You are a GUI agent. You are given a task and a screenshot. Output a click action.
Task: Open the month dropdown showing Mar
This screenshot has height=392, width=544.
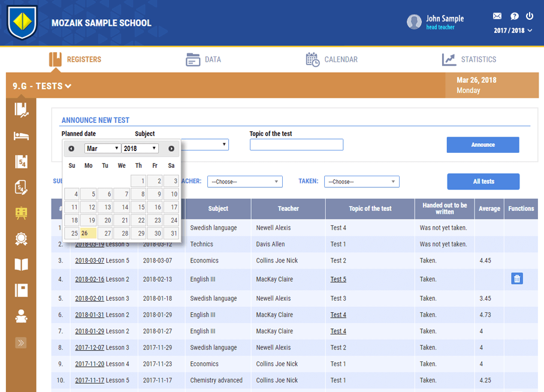pos(102,149)
